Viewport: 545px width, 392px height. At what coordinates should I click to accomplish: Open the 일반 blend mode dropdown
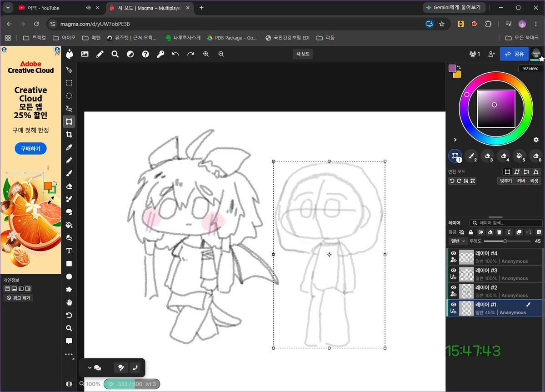[457, 241]
